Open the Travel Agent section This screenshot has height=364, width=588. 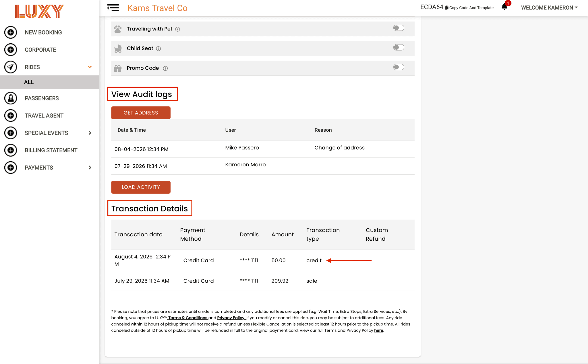click(44, 116)
